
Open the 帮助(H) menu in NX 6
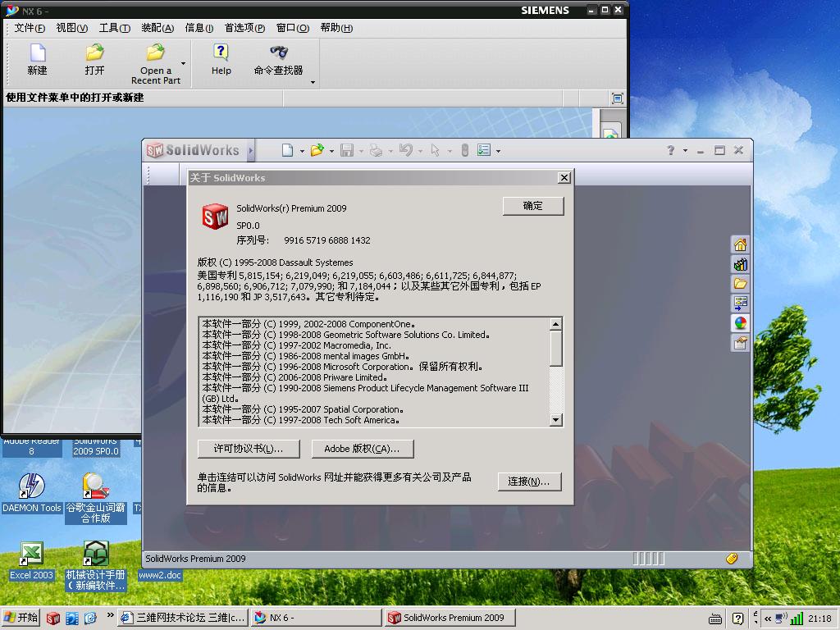(x=336, y=28)
